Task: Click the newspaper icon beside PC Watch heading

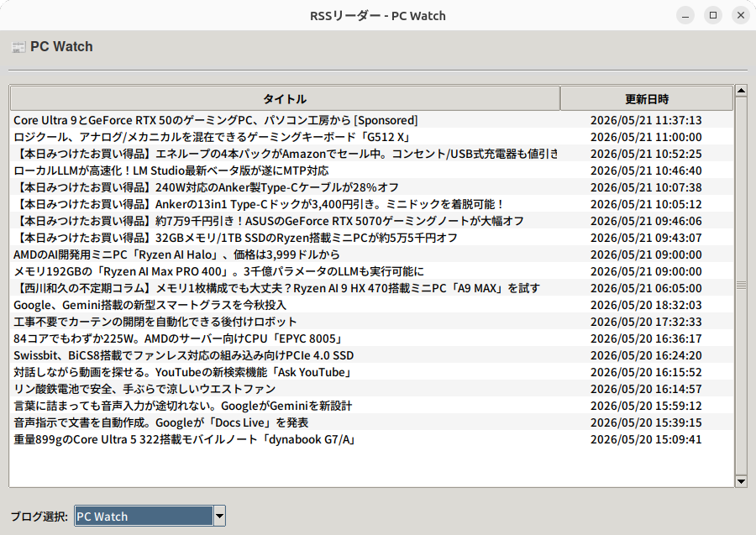Action: (18, 47)
